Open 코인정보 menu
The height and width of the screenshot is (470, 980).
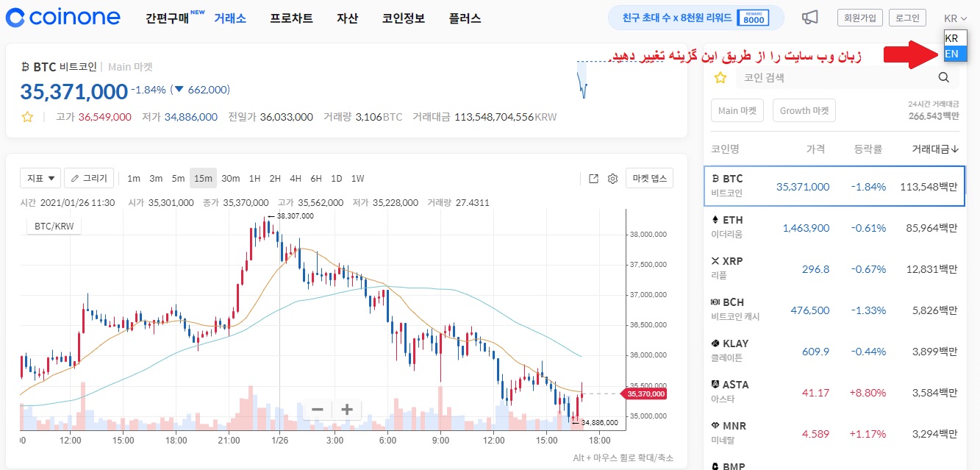coord(404,18)
